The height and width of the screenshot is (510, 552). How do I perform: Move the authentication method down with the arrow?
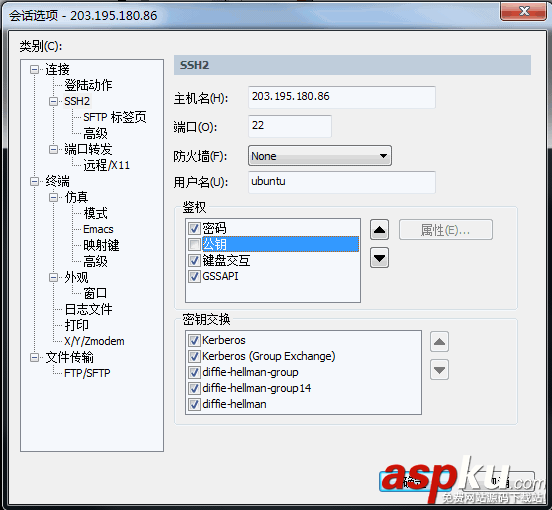[379, 258]
